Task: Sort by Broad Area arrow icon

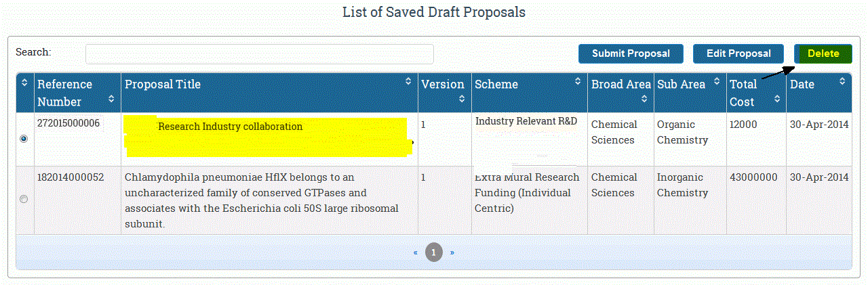Action: 644,100
